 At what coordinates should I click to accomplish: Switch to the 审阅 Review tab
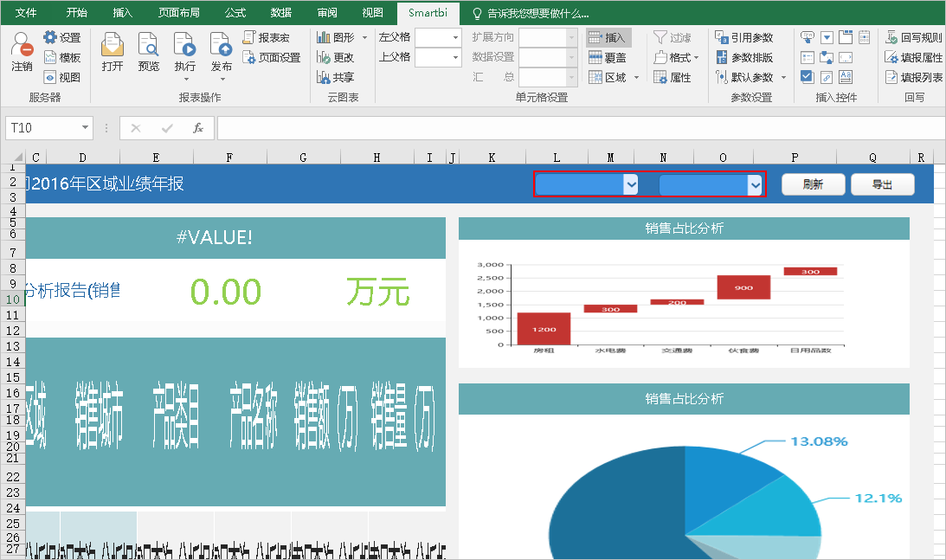327,13
